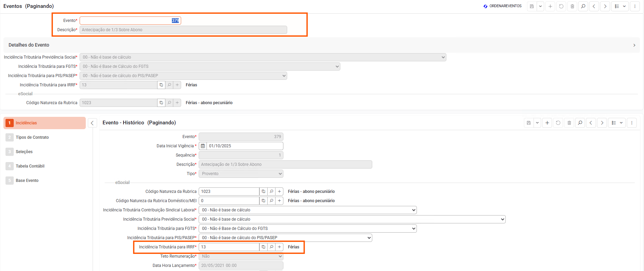
Task: Open Incidência Tributária Contribuição Sindical Laboral dropdown
Action: click(307, 210)
